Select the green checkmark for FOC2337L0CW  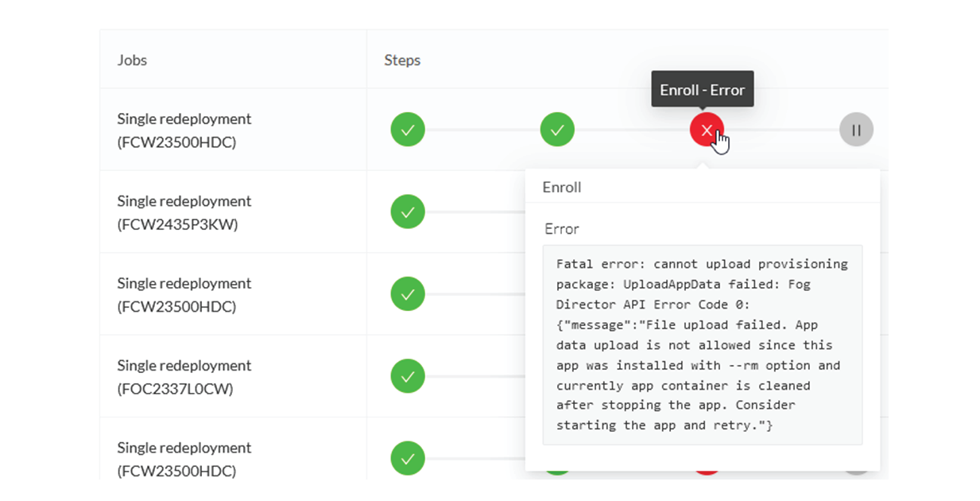(x=408, y=376)
